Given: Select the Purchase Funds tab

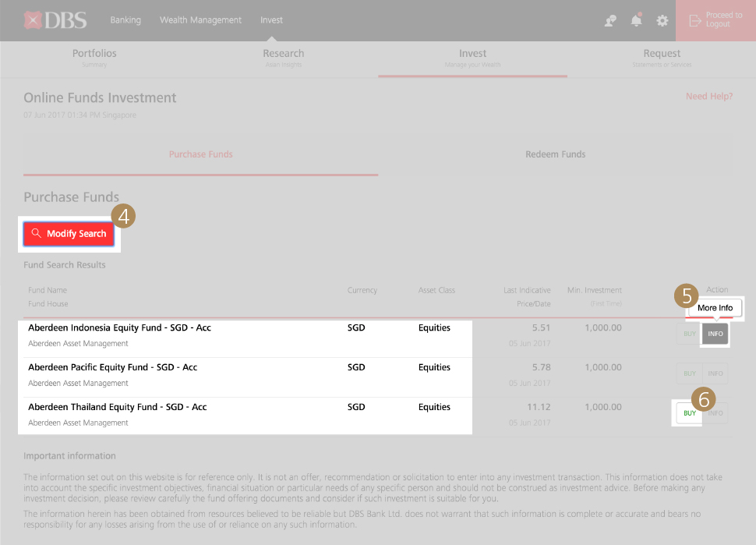Looking at the screenshot, I should (200, 154).
